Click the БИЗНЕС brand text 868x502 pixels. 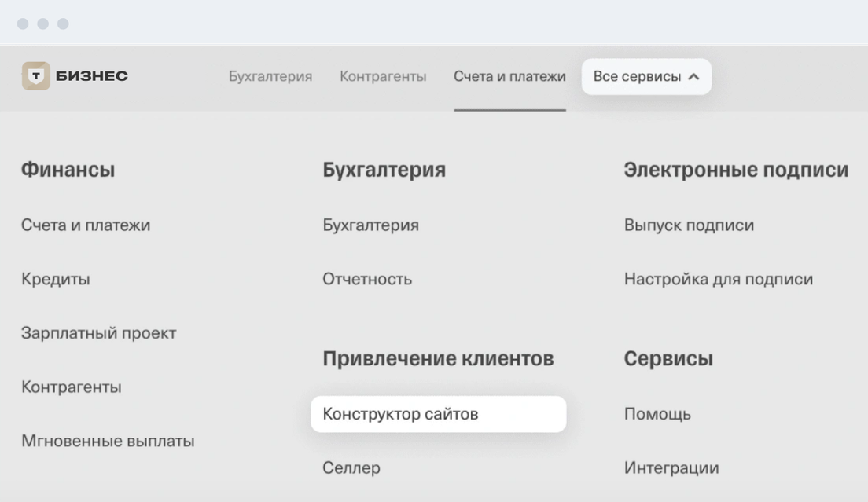tap(92, 76)
